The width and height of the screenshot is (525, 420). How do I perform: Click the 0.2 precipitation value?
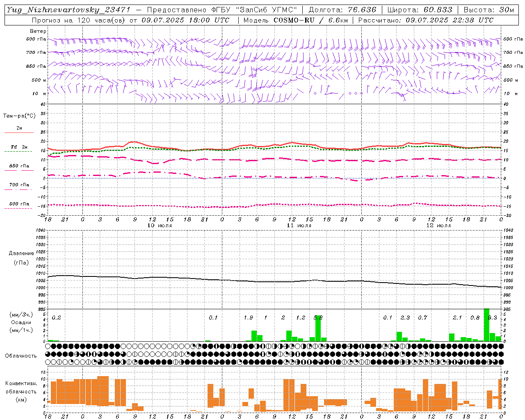pos(56,318)
